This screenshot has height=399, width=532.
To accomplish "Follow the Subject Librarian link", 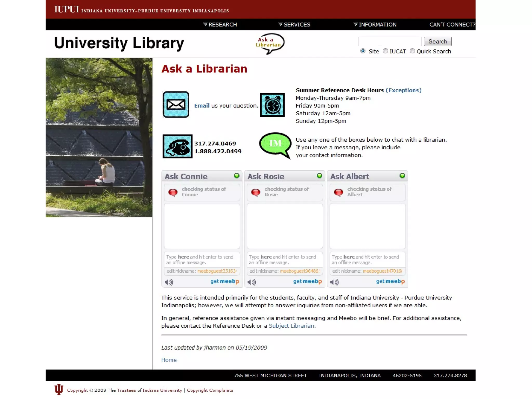I will (291, 326).
